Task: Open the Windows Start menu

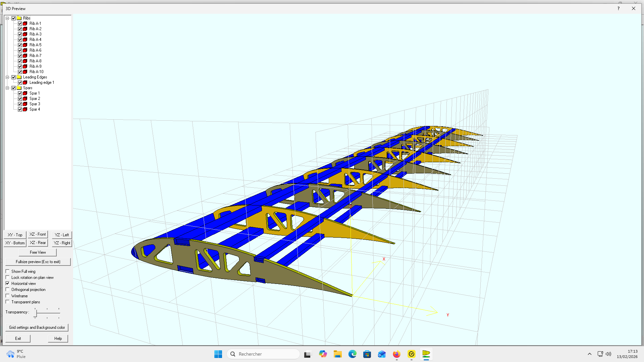Action: [x=218, y=354]
